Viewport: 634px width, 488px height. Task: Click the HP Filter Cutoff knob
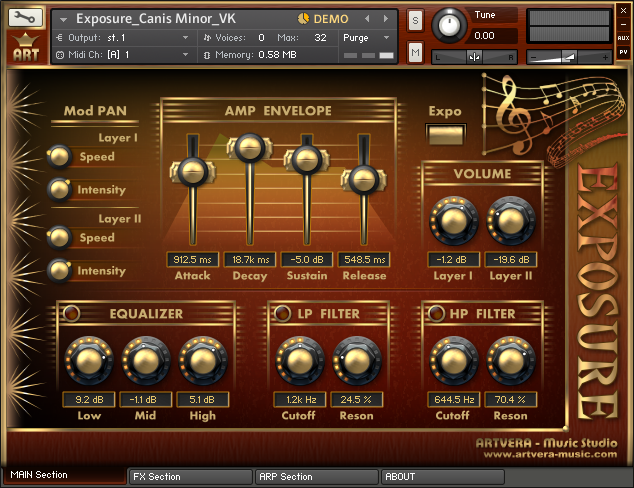[454, 361]
